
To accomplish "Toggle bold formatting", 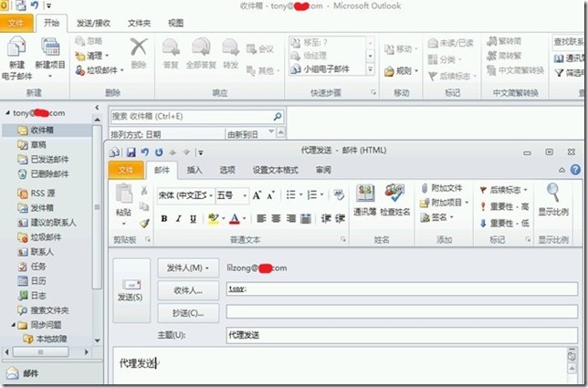I will pyautogui.click(x=164, y=219).
